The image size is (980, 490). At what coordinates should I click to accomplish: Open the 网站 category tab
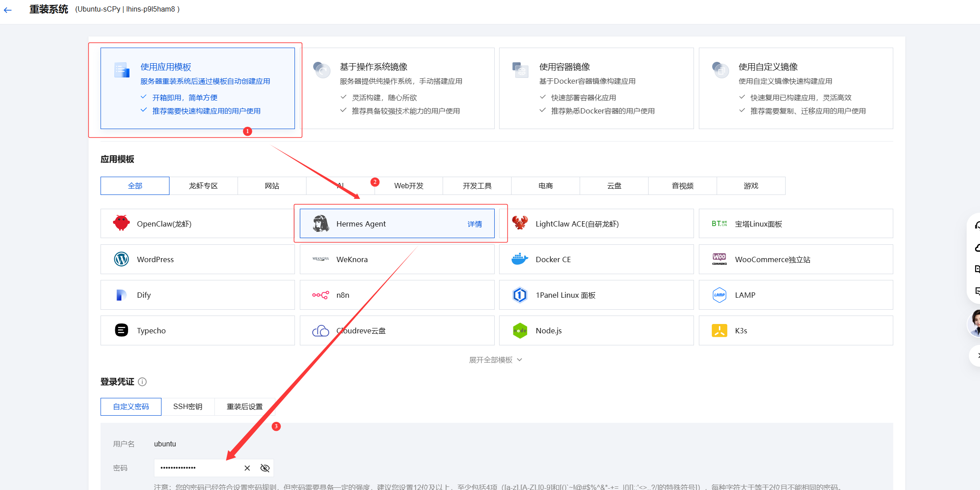point(272,186)
